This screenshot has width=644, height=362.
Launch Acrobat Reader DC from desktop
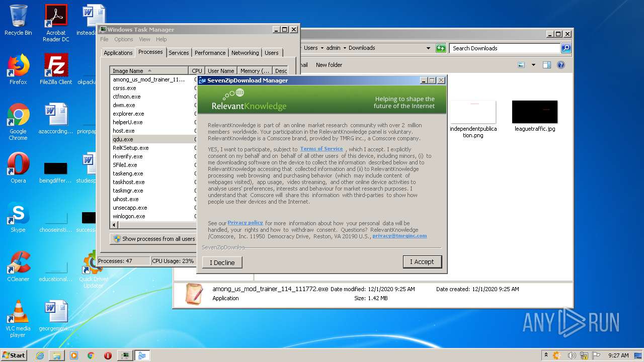coord(56,23)
